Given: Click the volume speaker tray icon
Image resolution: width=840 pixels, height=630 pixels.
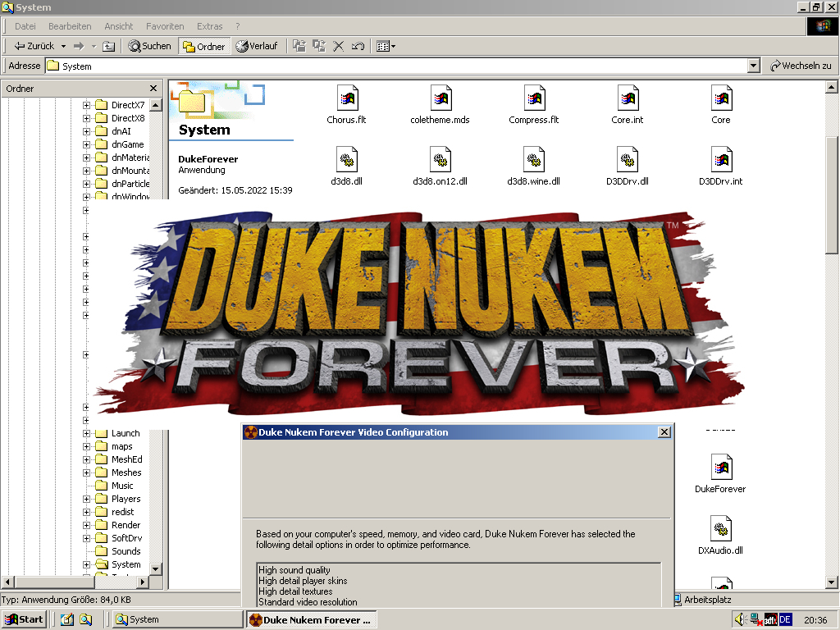Looking at the screenshot, I should pyautogui.click(x=741, y=620).
